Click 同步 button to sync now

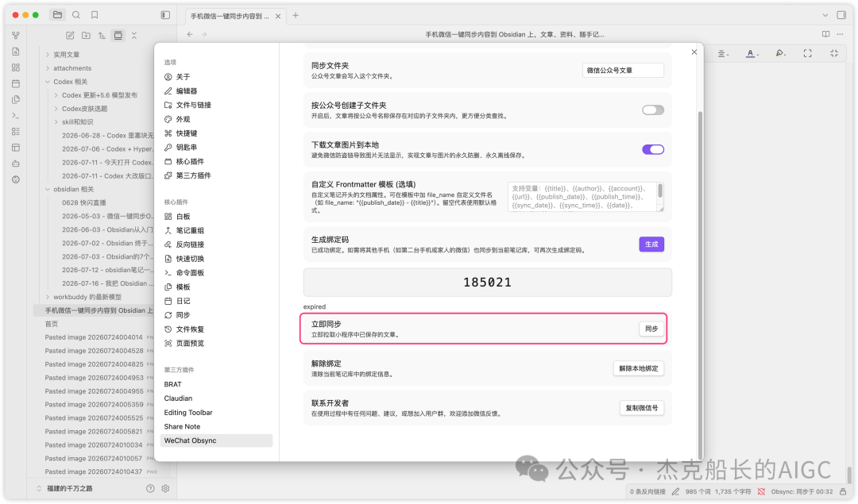[651, 329]
